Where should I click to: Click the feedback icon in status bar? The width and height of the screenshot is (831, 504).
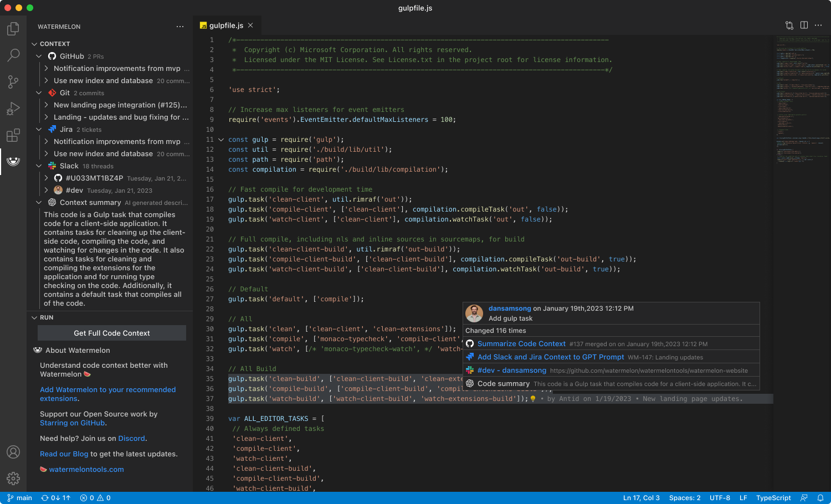point(804,498)
